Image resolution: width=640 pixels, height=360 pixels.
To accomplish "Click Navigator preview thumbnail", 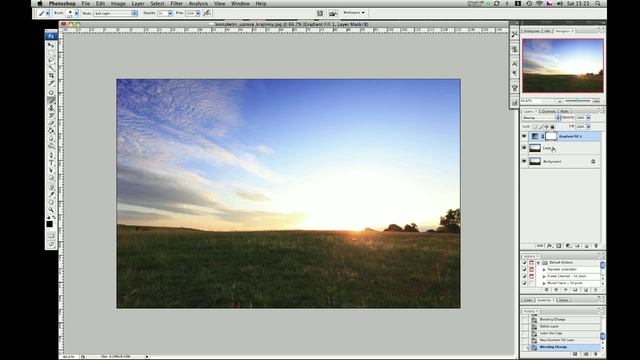I will 563,66.
